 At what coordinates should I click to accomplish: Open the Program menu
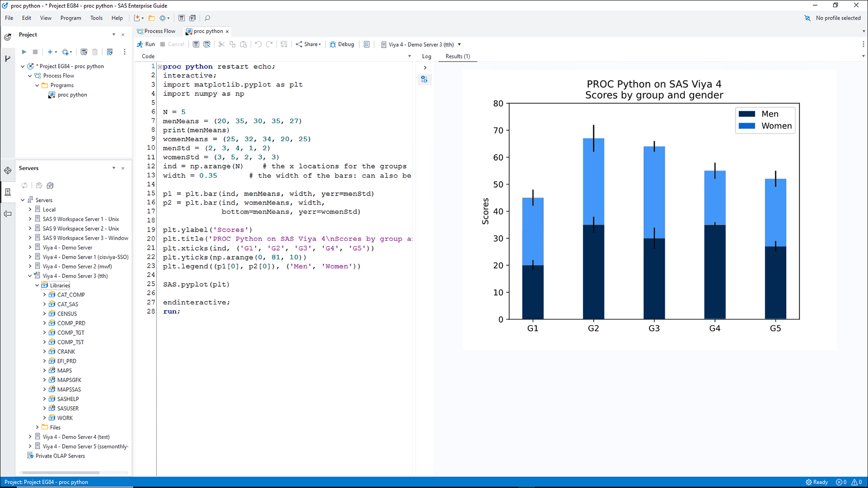(x=71, y=18)
